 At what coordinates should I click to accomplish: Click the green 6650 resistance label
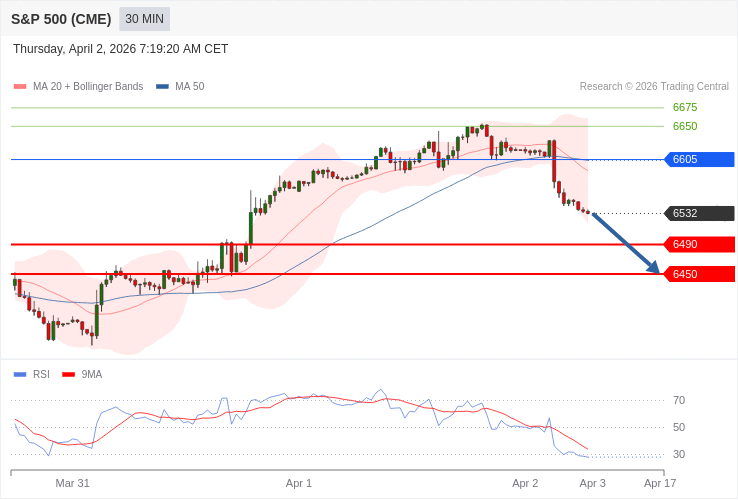(685, 126)
